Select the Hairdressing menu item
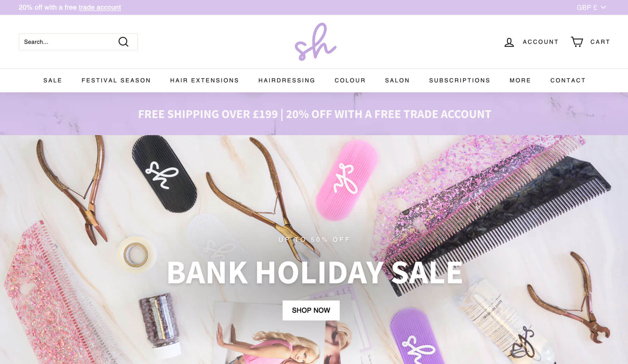This screenshot has height=364, width=628. [287, 81]
